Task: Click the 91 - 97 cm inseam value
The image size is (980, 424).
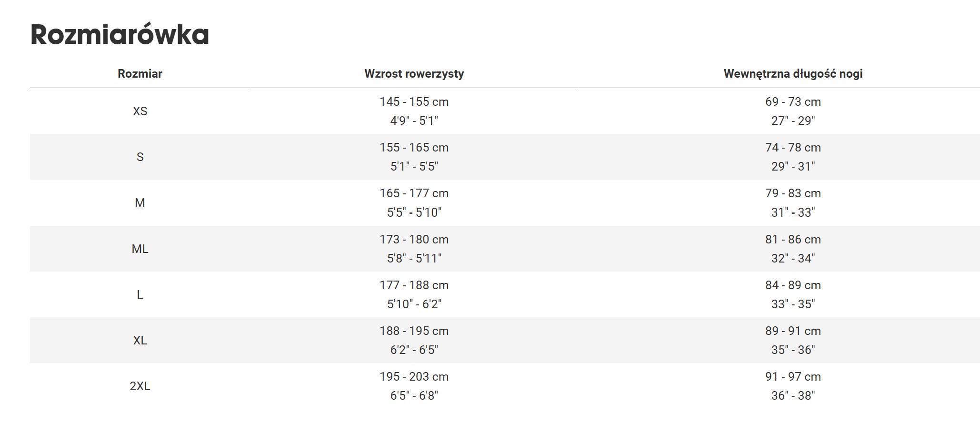Action: tap(793, 377)
